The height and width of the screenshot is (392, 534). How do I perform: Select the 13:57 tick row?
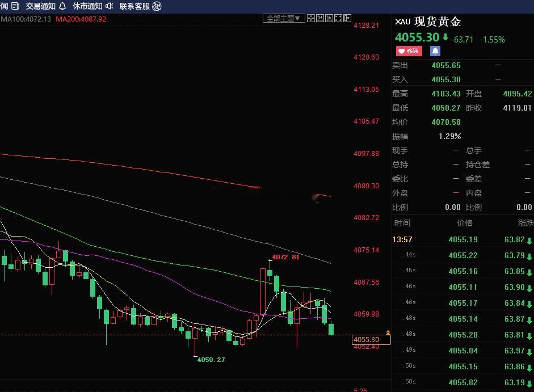point(463,240)
